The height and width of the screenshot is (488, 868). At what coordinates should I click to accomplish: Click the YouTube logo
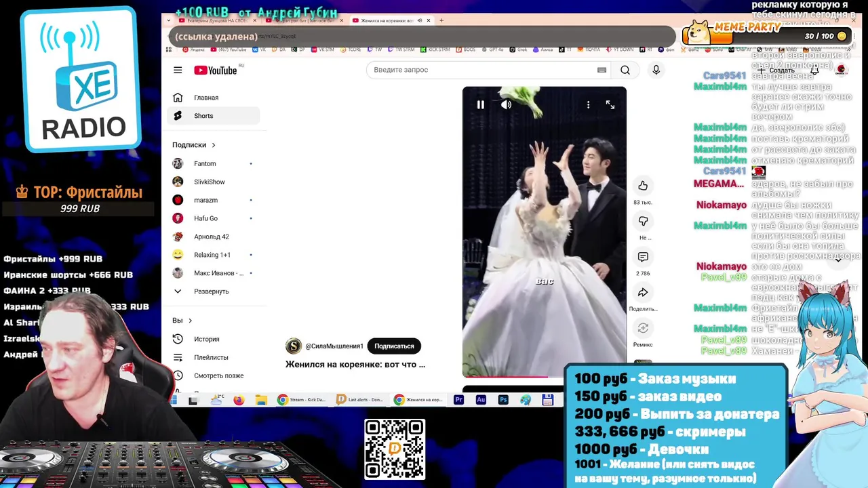click(x=216, y=70)
